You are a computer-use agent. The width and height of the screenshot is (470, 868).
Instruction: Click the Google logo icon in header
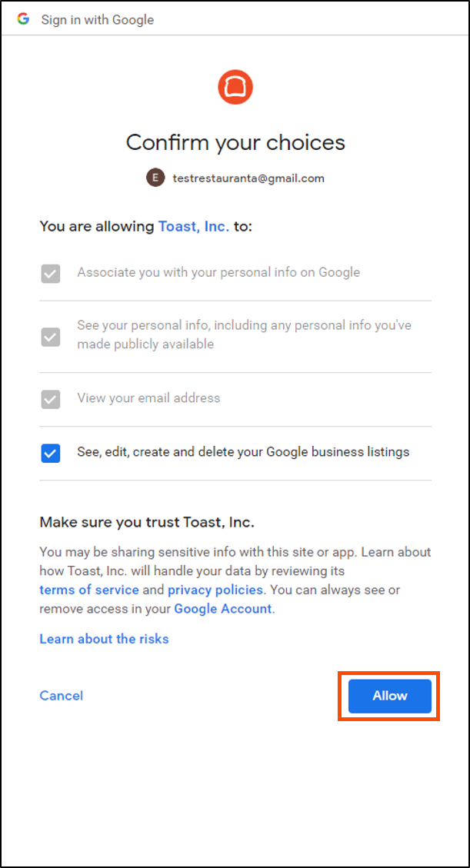pyautogui.click(x=23, y=19)
